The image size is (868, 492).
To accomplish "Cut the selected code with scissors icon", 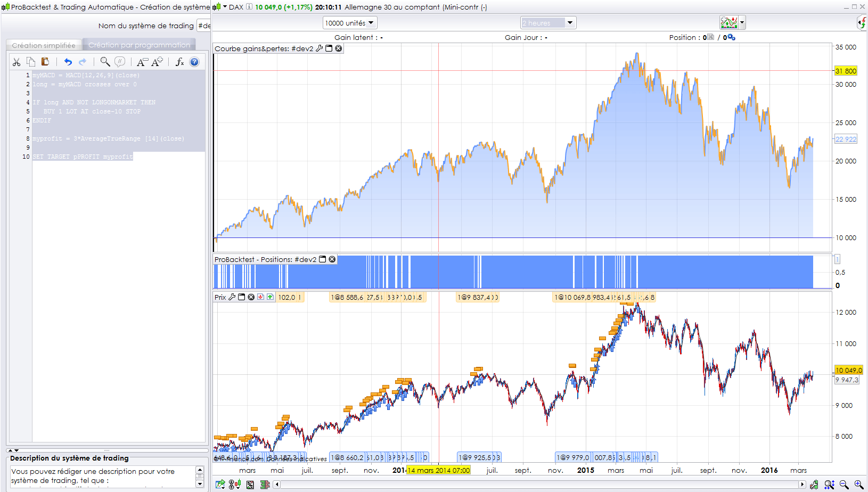I will (x=17, y=62).
